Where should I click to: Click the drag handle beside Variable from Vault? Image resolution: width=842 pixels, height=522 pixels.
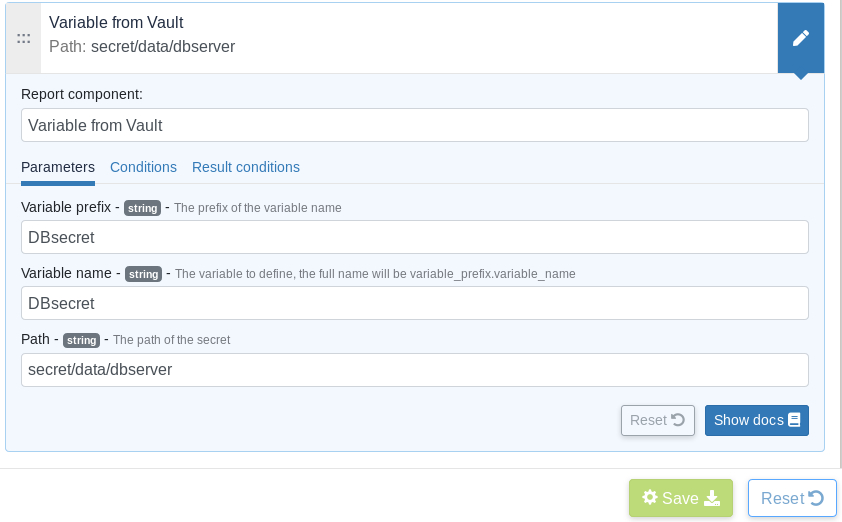[23, 38]
